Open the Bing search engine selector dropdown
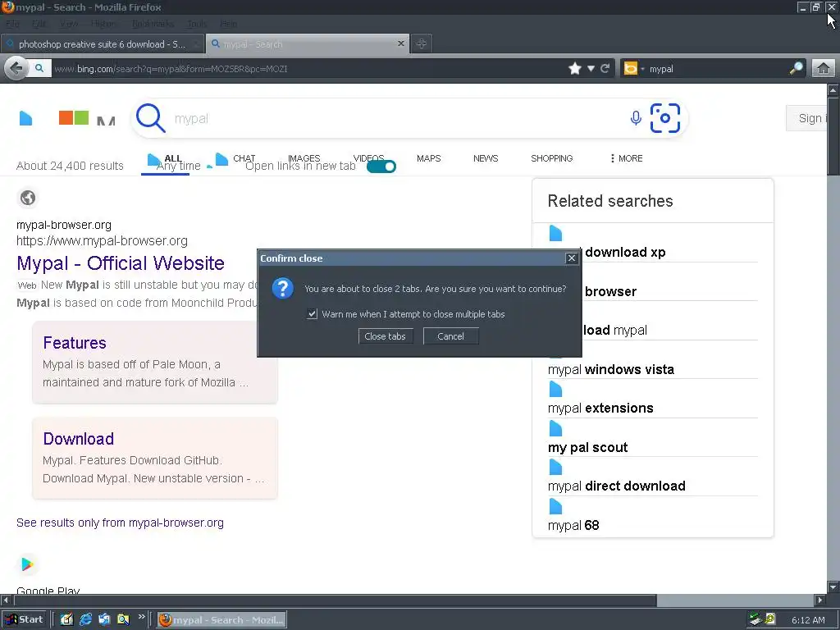Image resolution: width=840 pixels, height=630 pixels. tap(633, 69)
